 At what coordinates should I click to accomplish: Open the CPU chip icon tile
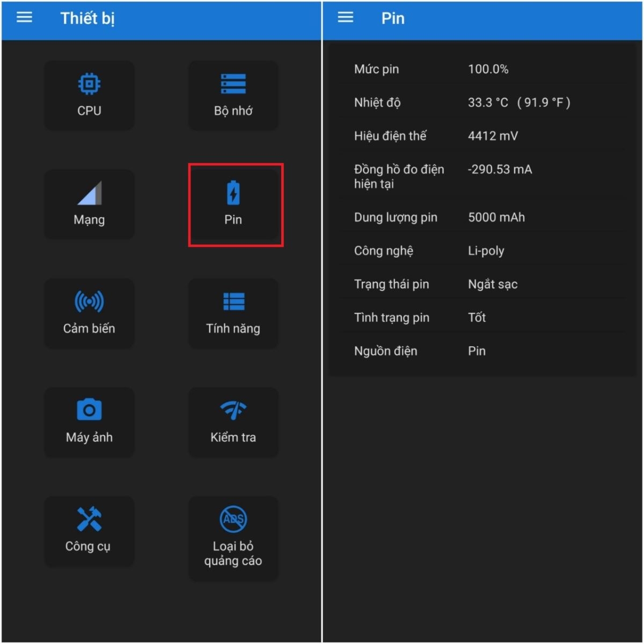89,96
